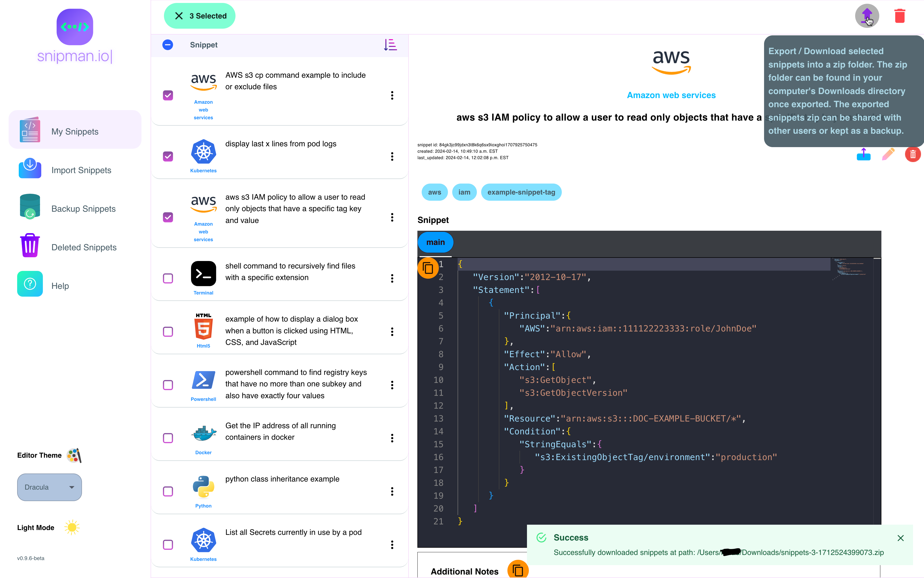
Task: Open options menu for powershell registry snippet
Action: point(392,385)
